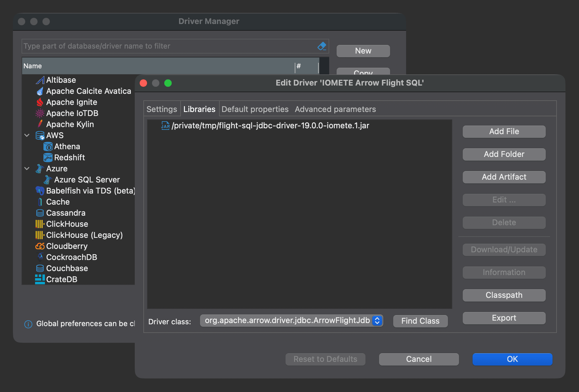Viewport: 579px width, 392px height.
Task: Click the Azure SQL Server icon
Action: pyautogui.click(x=48, y=180)
